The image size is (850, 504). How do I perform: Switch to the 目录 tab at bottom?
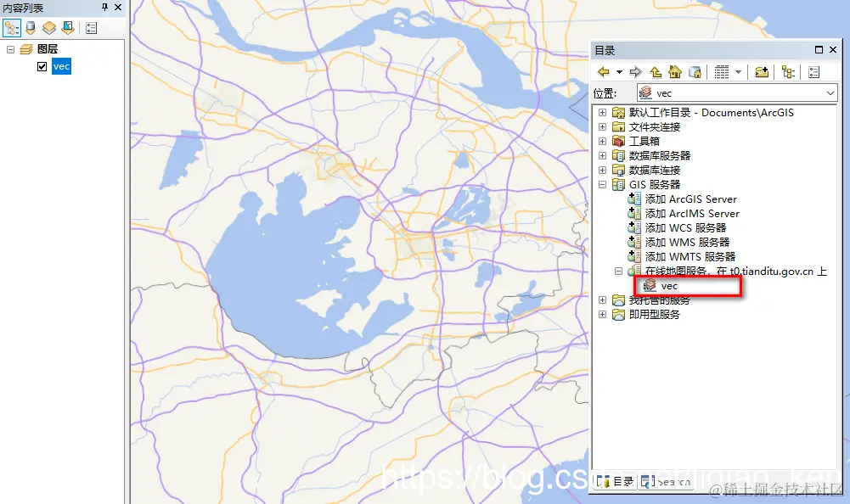click(615, 481)
